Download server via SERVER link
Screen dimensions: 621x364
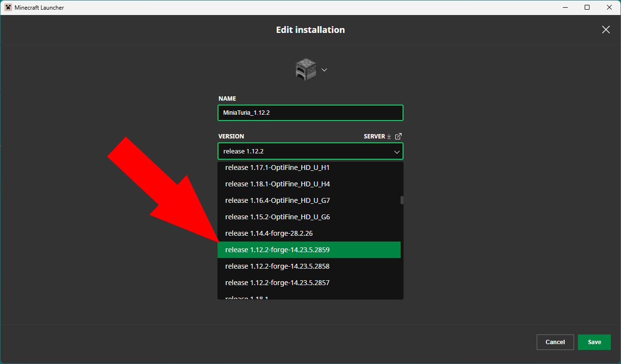(377, 136)
